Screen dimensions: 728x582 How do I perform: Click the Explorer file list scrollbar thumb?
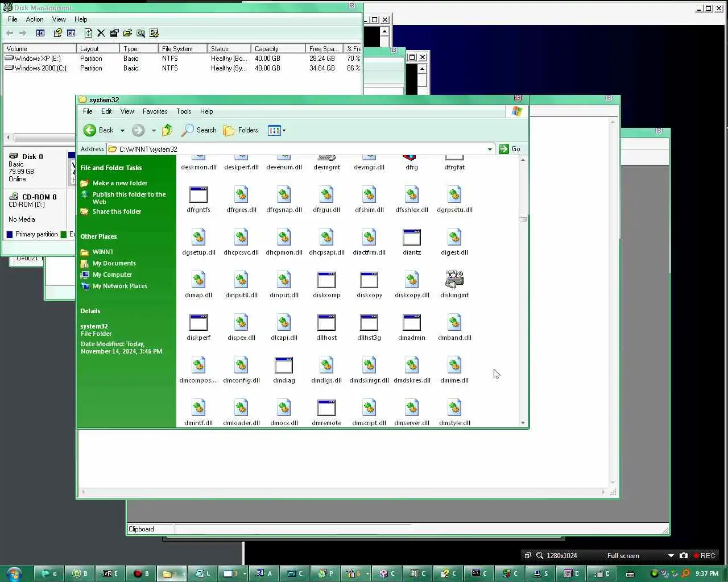523,219
